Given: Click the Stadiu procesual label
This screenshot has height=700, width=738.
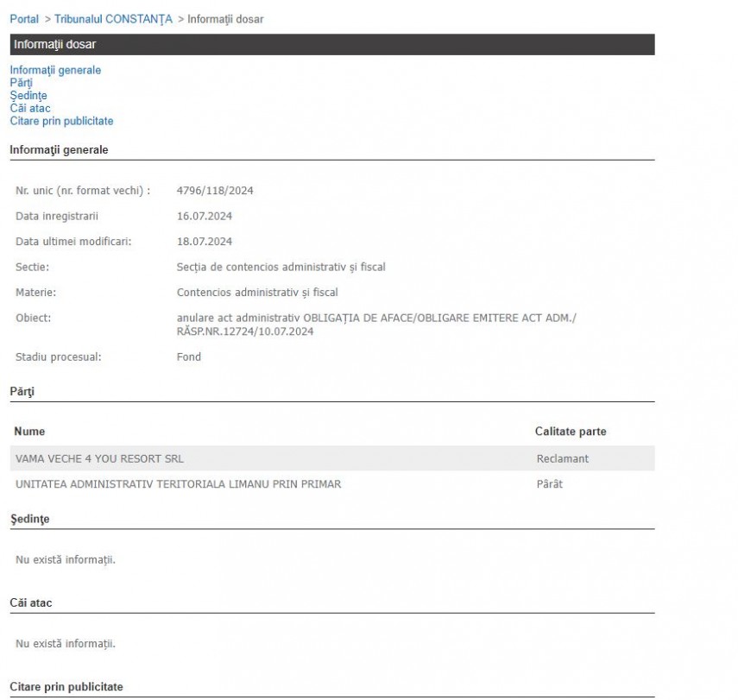Looking at the screenshot, I should point(59,356).
